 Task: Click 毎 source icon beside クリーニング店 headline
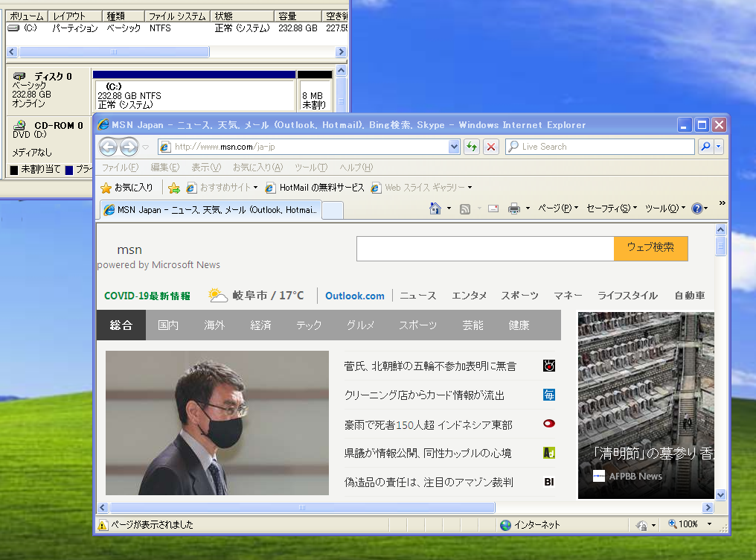548,395
